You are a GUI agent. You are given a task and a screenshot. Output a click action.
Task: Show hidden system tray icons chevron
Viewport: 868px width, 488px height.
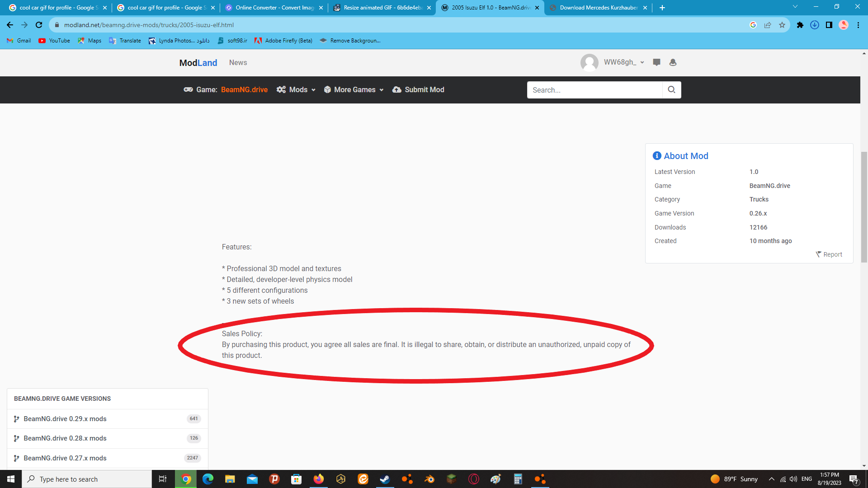tap(772, 479)
